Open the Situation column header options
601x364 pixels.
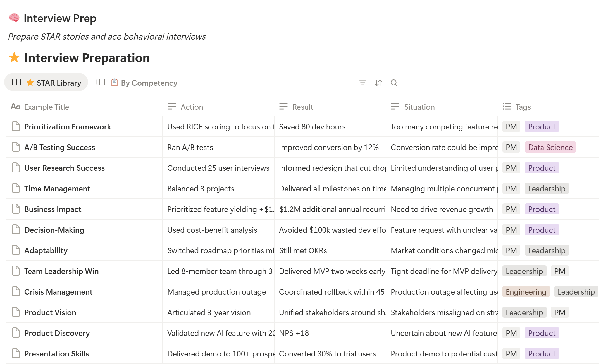point(419,107)
